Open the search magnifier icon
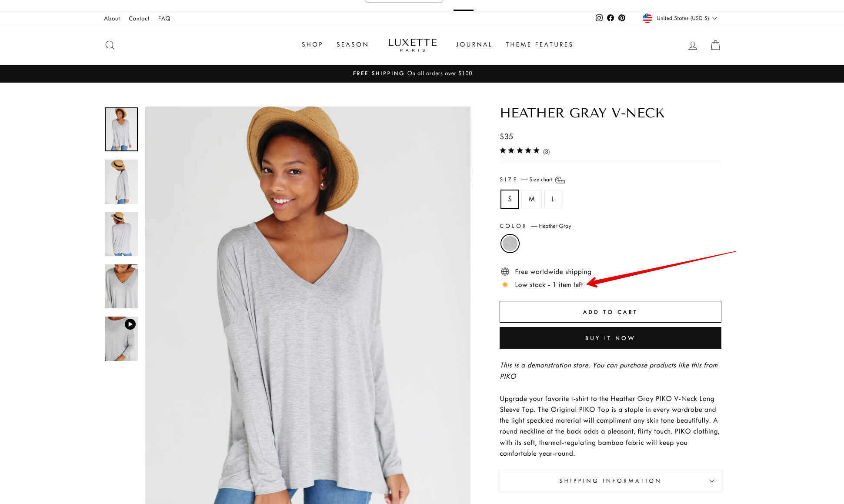The image size is (844, 504). pos(110,45)
